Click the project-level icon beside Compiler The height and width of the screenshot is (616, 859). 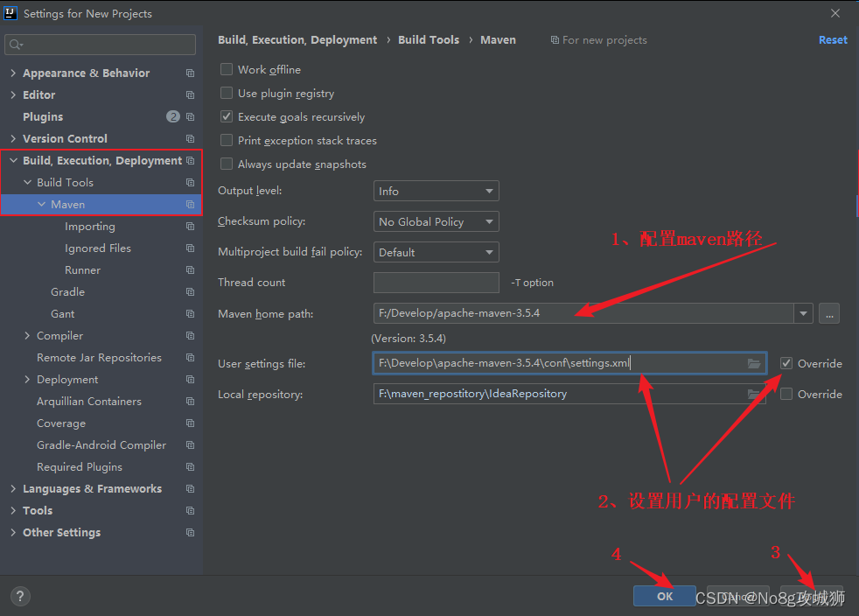point(190,335)
